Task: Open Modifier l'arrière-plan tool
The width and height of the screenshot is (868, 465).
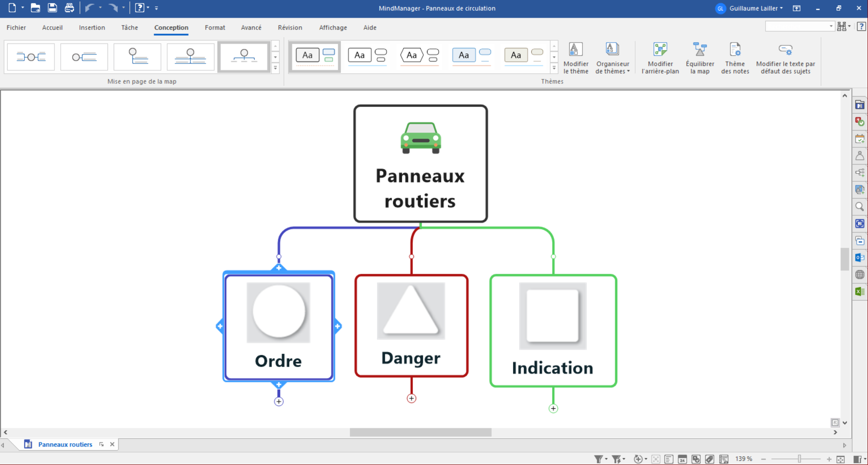Action: click(x=660, y=50)
